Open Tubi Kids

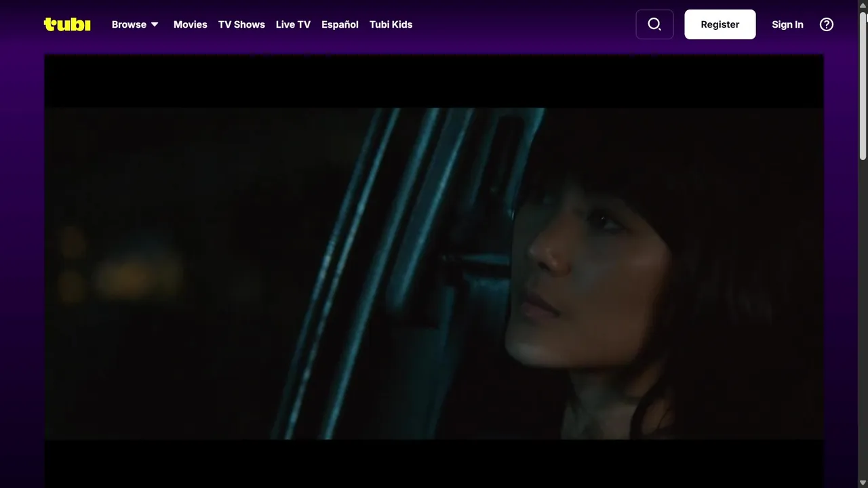pos(391,24)
